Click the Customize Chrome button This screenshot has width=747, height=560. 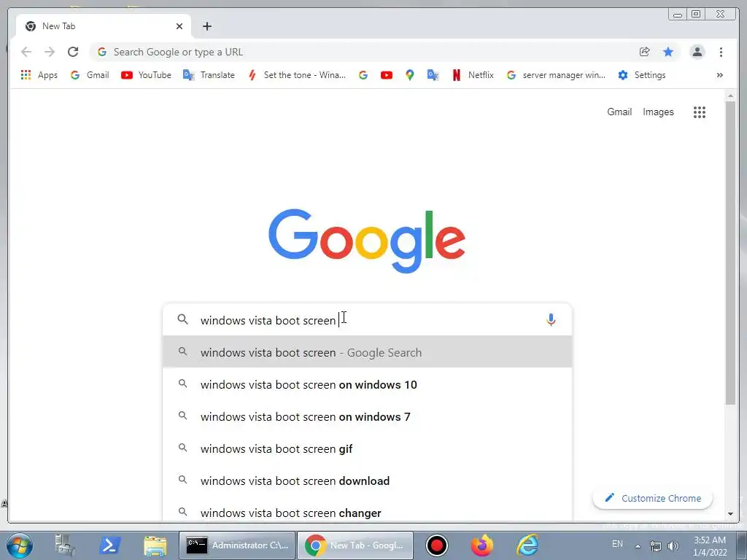click(653, 498)
